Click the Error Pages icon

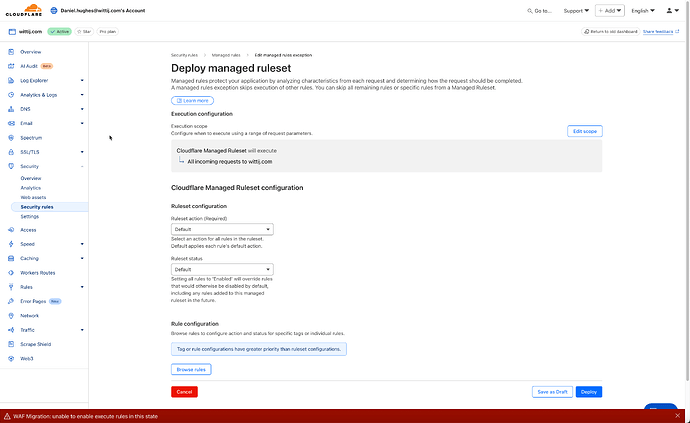point(11,302)
